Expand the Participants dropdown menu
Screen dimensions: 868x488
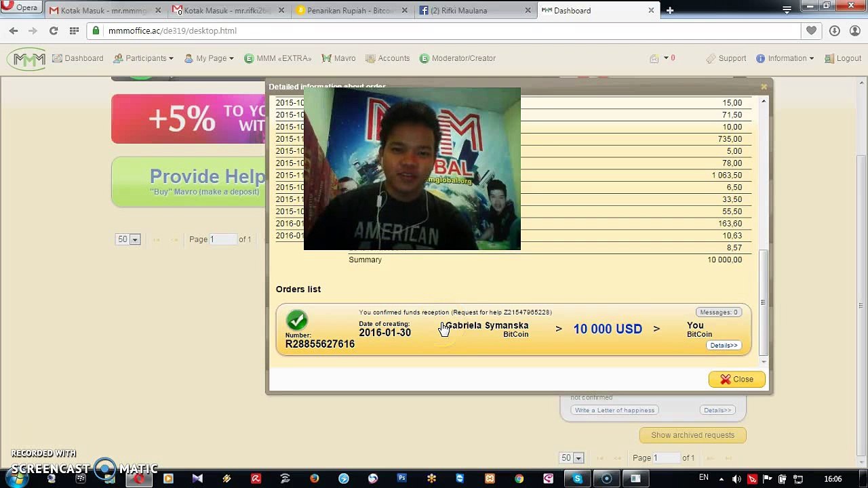(x=143, y=58)
